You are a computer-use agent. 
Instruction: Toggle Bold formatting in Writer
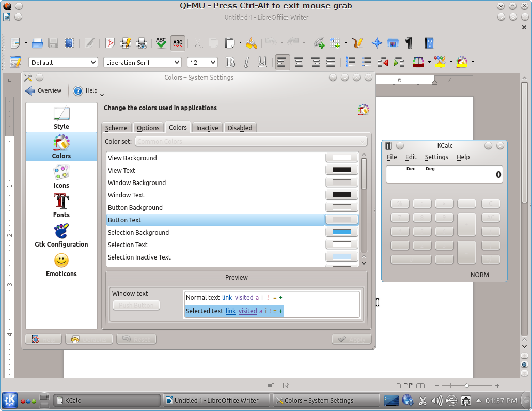click(230, 63)
